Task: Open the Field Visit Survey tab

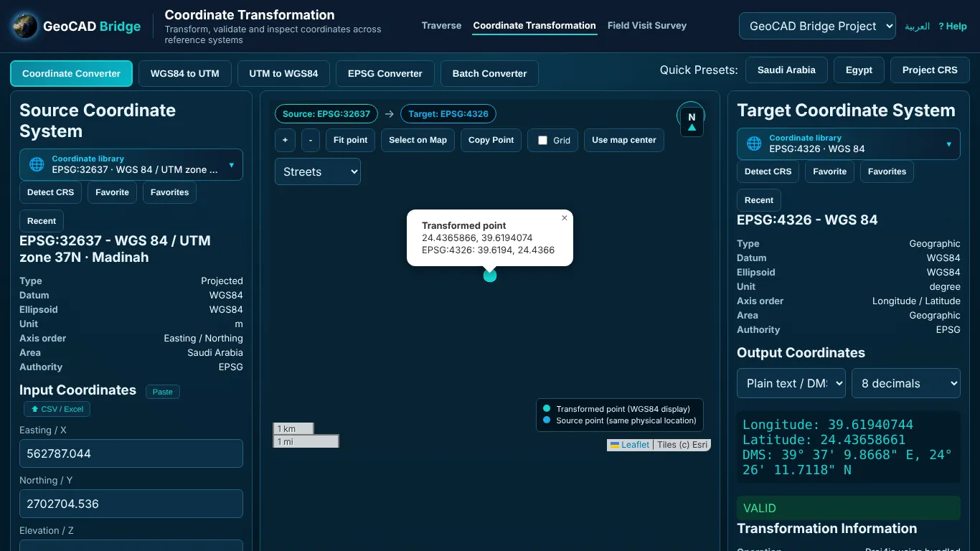Action: coord(647,25)
